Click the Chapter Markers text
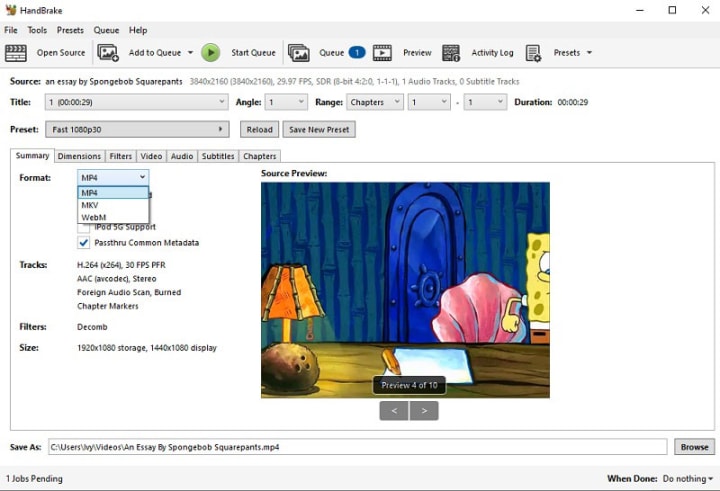Screen dimensions: 720x491 click(107, 306)
